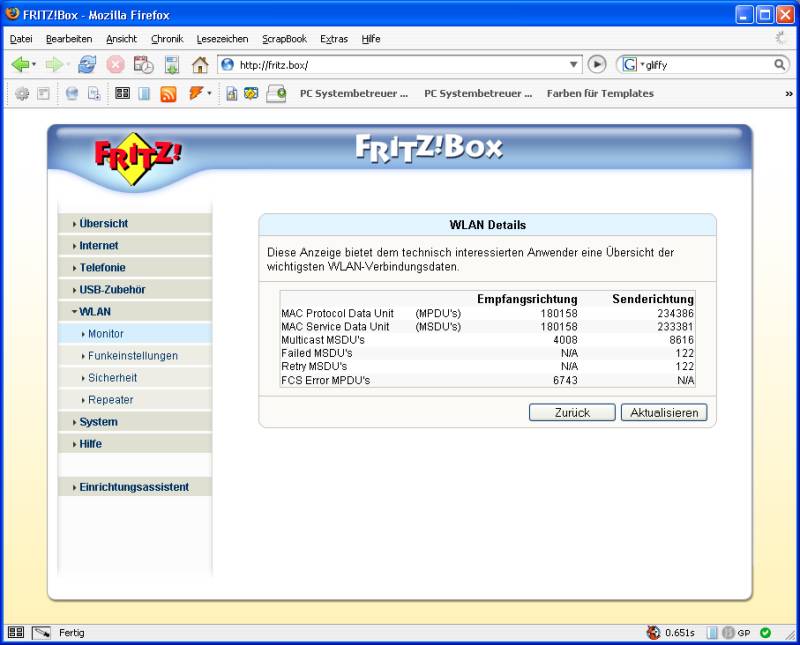Go to the home page icon

coord(200,65)
